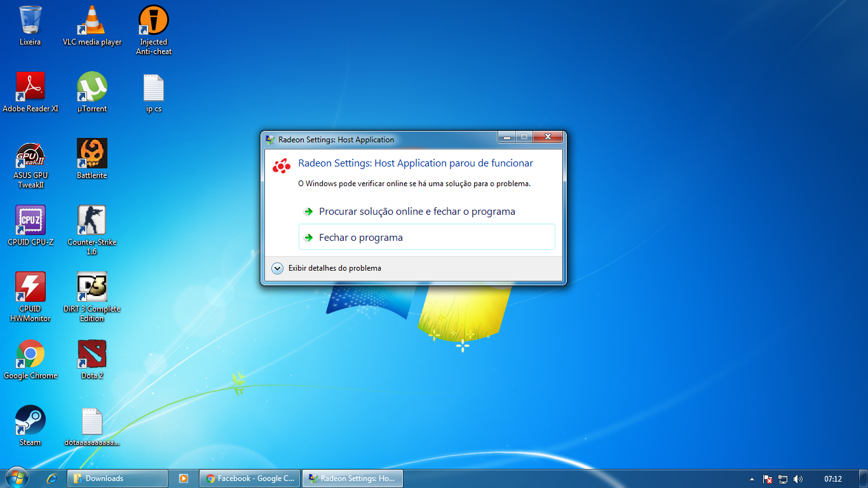Viewport: 868px width, 488px height.
Task: Click the Radeon Settings dialog title icon
Action: [x=270, y=140]
